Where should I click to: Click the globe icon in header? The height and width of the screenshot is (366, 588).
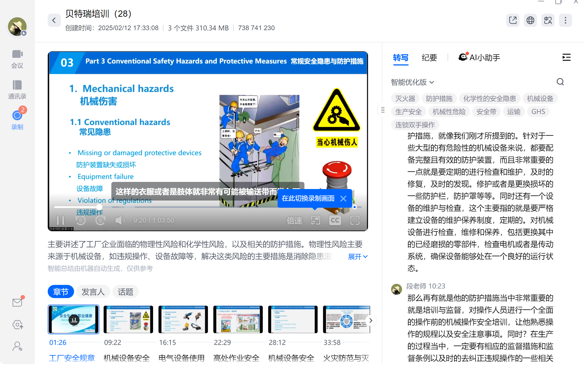[x=530, y=21]
